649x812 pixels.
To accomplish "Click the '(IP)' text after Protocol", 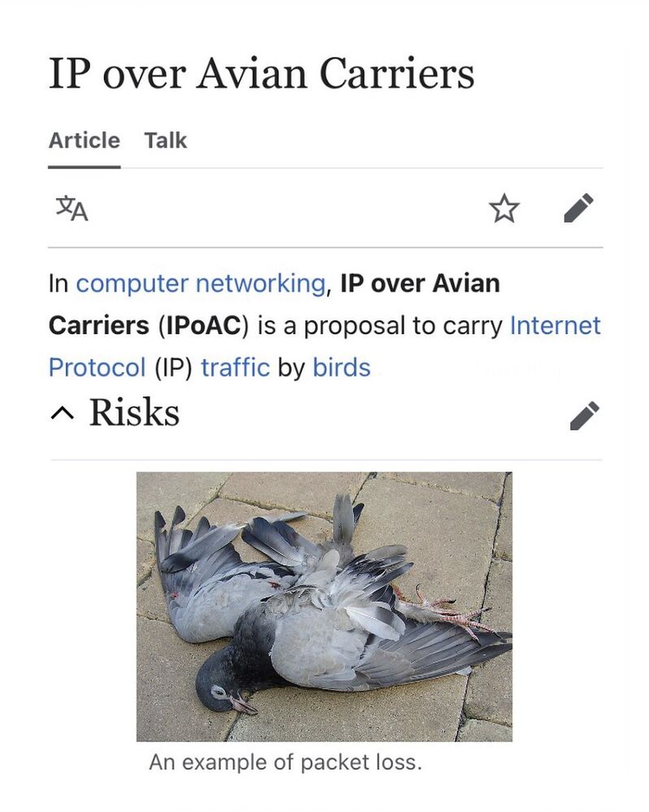I will pos(173,367).
